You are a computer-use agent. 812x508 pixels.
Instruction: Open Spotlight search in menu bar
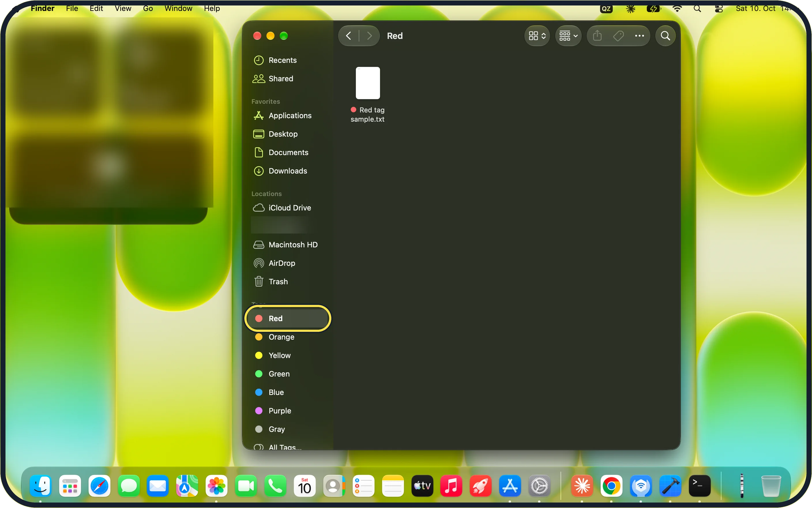(697, 9)
